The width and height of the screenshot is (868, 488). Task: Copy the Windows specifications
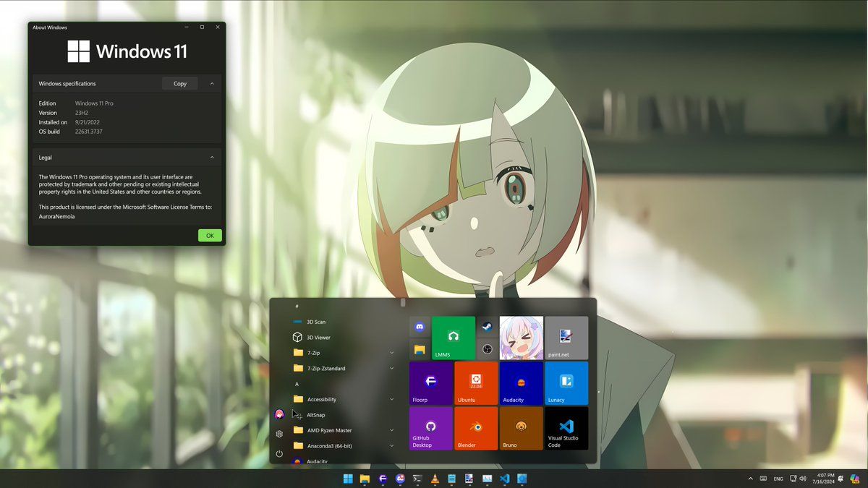pyautogui.click(x=180, y=83)
